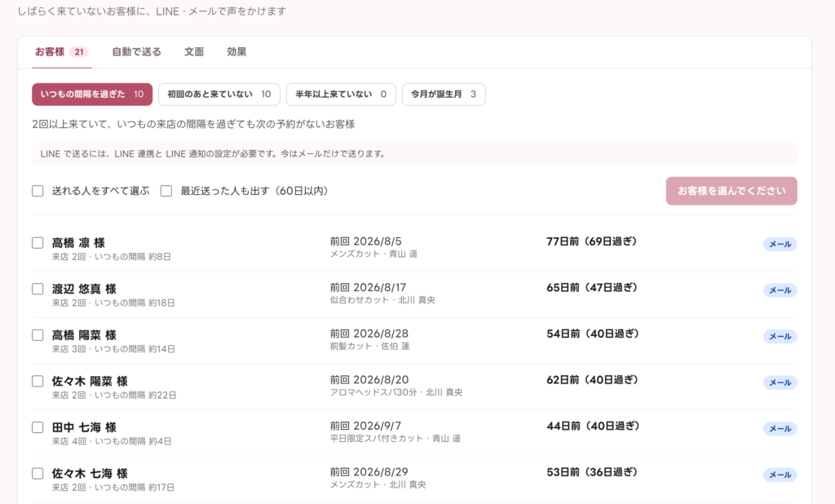Click 来店 4回・いつもの間隔 約4日 text
Screen dimensions: 835x504
click(x=111, y=441)
